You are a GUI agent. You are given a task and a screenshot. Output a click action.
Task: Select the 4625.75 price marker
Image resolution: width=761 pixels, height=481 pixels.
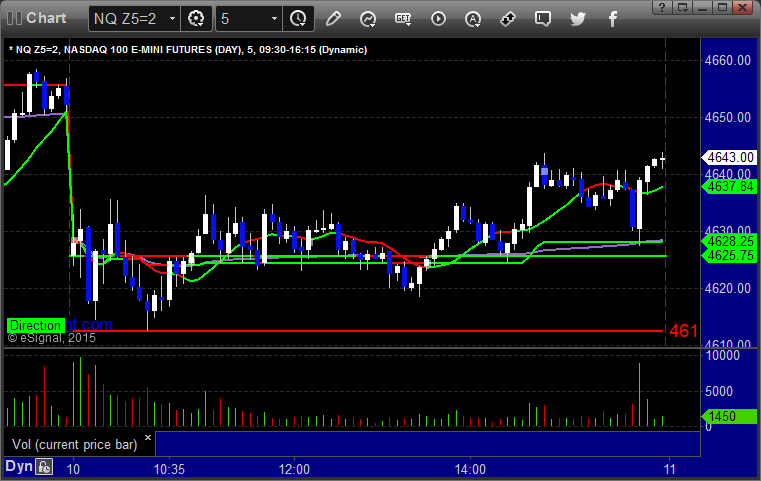point(729,255)
